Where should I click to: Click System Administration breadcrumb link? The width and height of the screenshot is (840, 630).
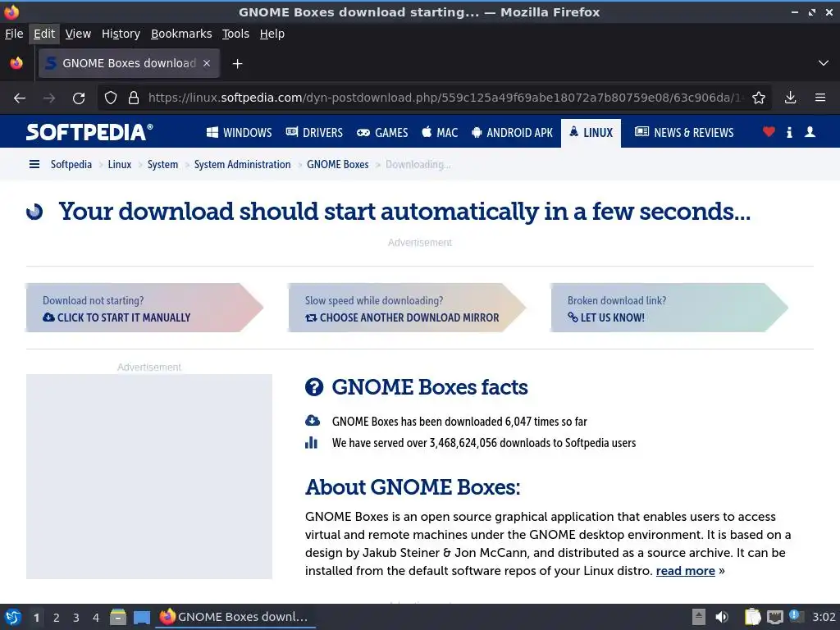(242, 164)
